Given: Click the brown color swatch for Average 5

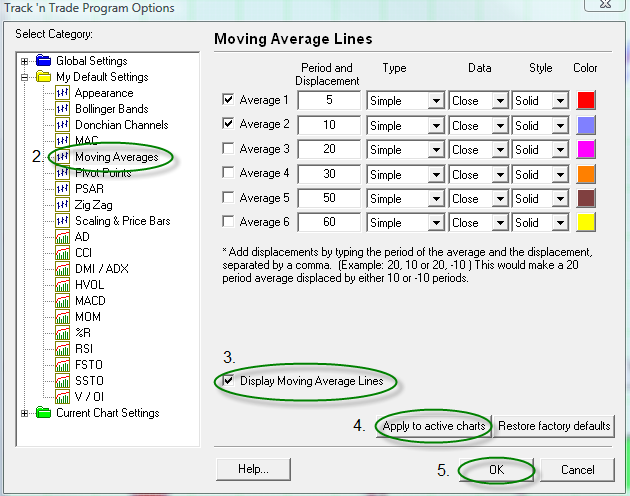Looking at the screenshot, I should [586, 198].
